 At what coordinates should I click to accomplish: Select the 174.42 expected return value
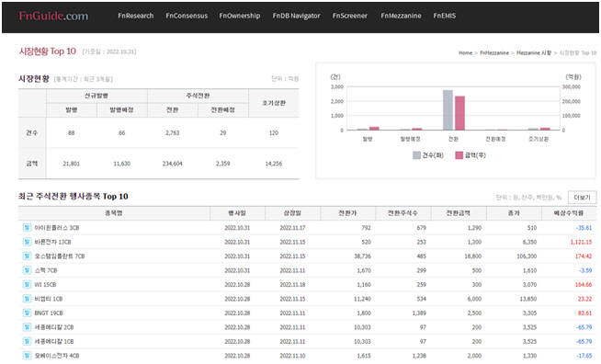(x=584, y=256)
